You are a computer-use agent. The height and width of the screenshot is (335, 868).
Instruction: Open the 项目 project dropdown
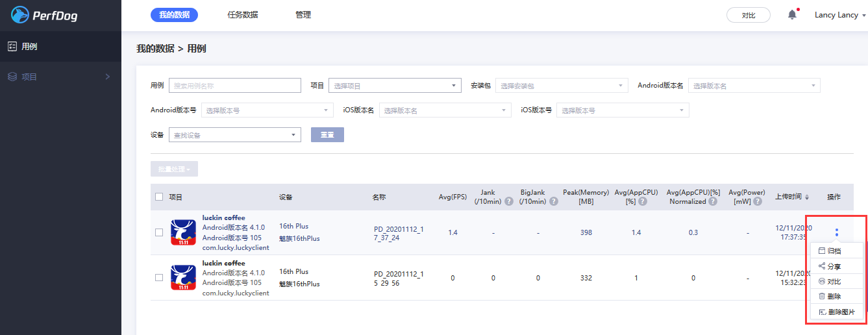click(x=395, y=86)
